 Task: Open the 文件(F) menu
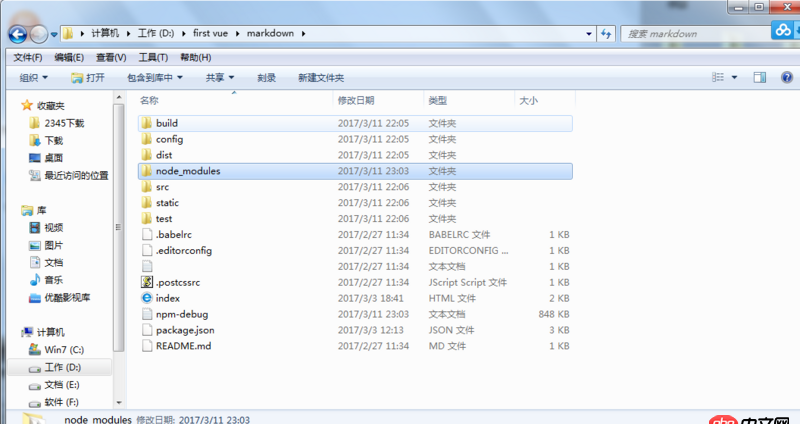click(x=28, y=58)
